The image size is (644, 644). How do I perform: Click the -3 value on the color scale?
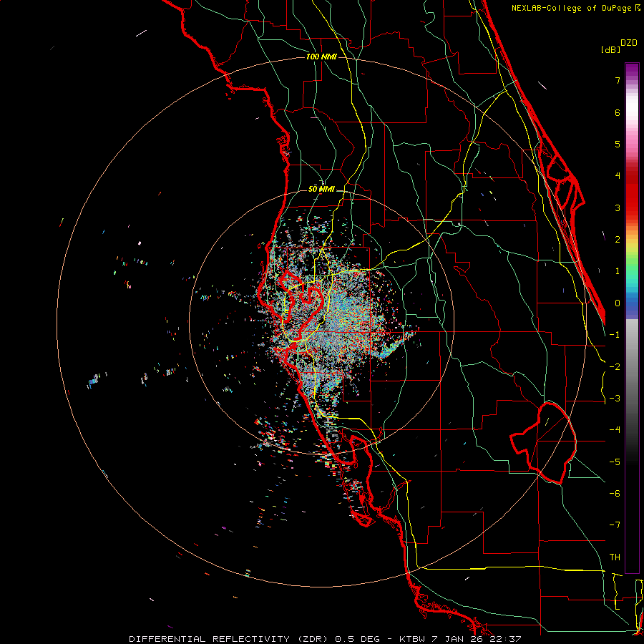tap(615, 399)
